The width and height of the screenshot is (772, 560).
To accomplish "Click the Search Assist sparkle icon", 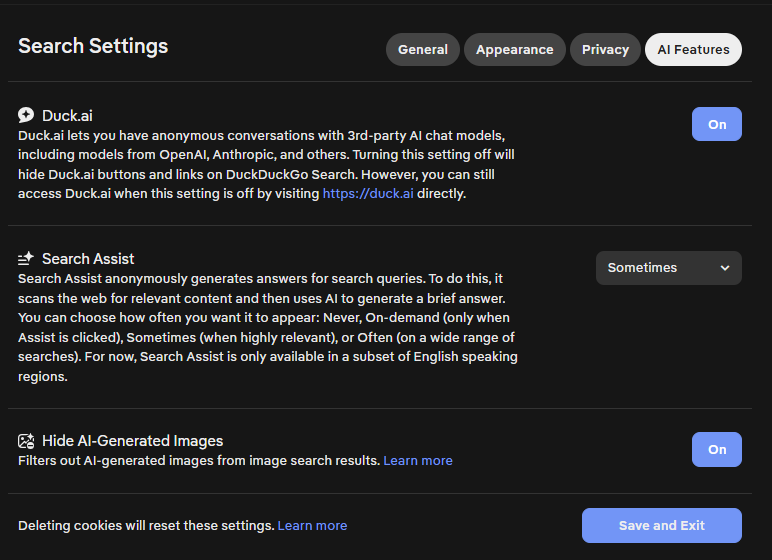I will coord(26,259).
